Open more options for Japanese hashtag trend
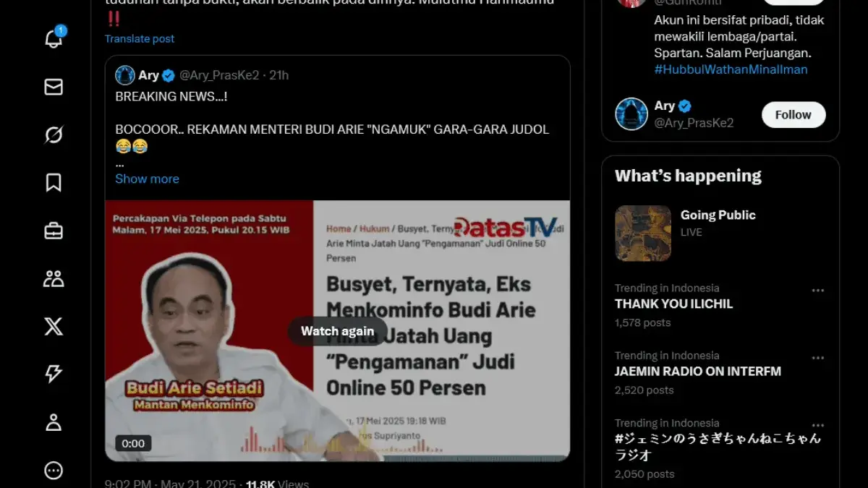The width and height of the screenshot is (868, 488). [818, 425]
